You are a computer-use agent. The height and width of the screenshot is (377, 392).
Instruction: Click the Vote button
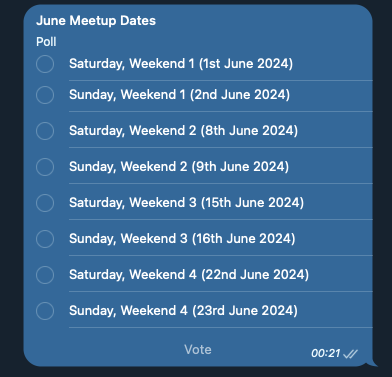[198, 350]
